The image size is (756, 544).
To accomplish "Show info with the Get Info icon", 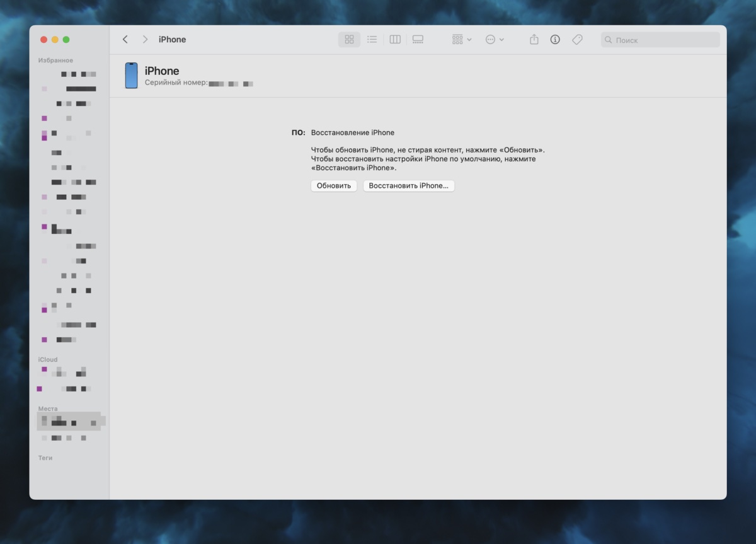I will click(555, 40).
